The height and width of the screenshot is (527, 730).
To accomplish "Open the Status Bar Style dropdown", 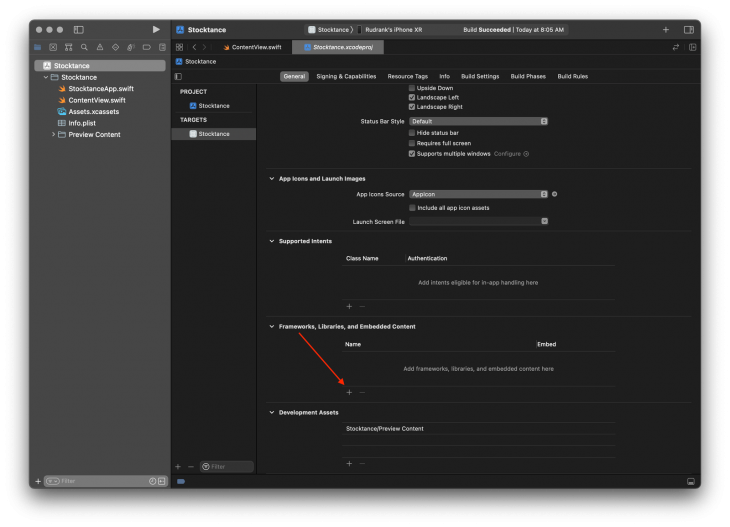I will point(478,121).
